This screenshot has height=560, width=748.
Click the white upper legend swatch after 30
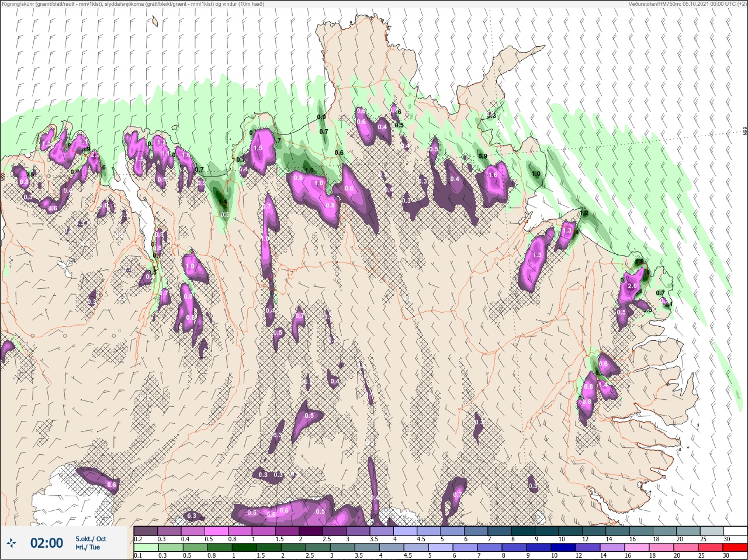coord(735,531)
